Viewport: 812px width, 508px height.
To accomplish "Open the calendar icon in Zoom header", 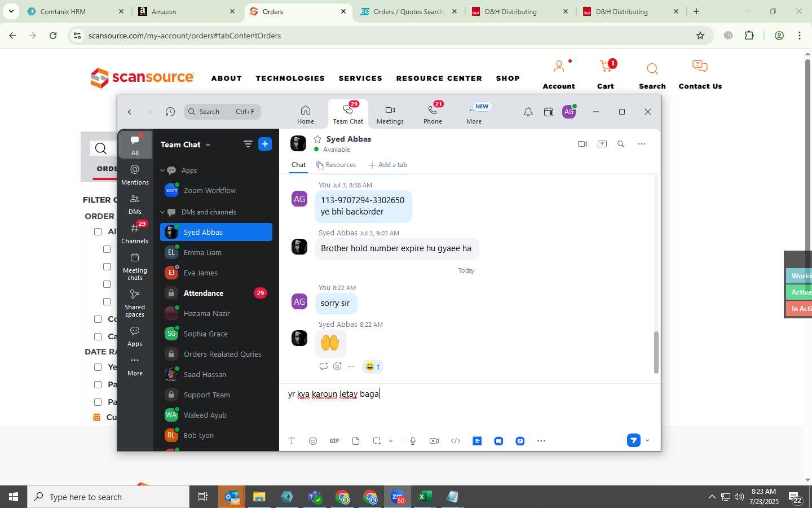I will click(x=548, y=112).
